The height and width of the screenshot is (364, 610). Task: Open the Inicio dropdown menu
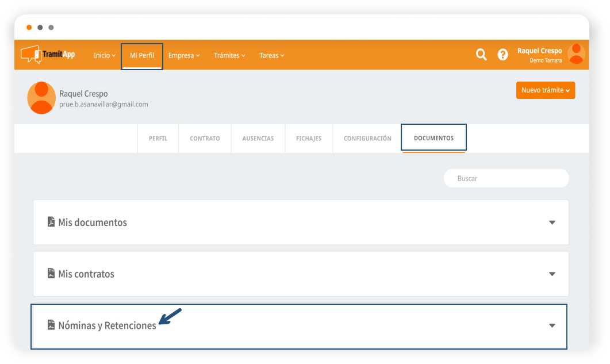[x=104, y=56]
